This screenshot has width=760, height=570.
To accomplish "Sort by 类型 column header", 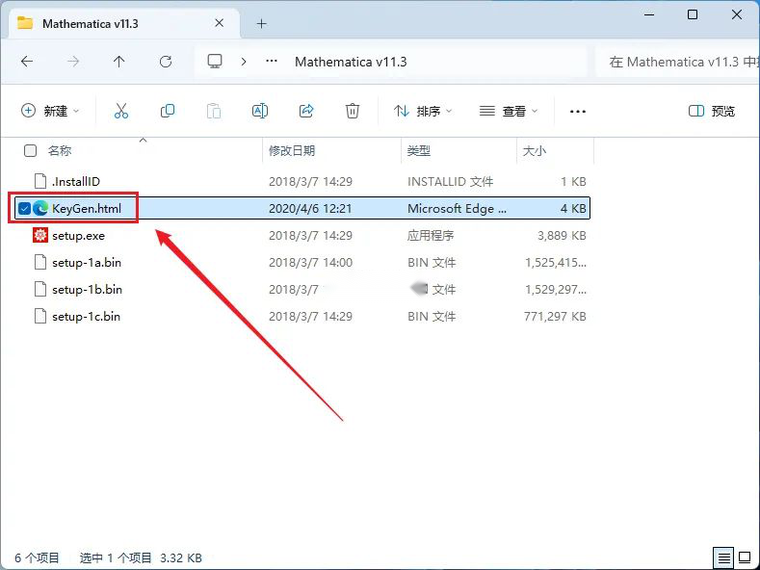I will [419, 151].
